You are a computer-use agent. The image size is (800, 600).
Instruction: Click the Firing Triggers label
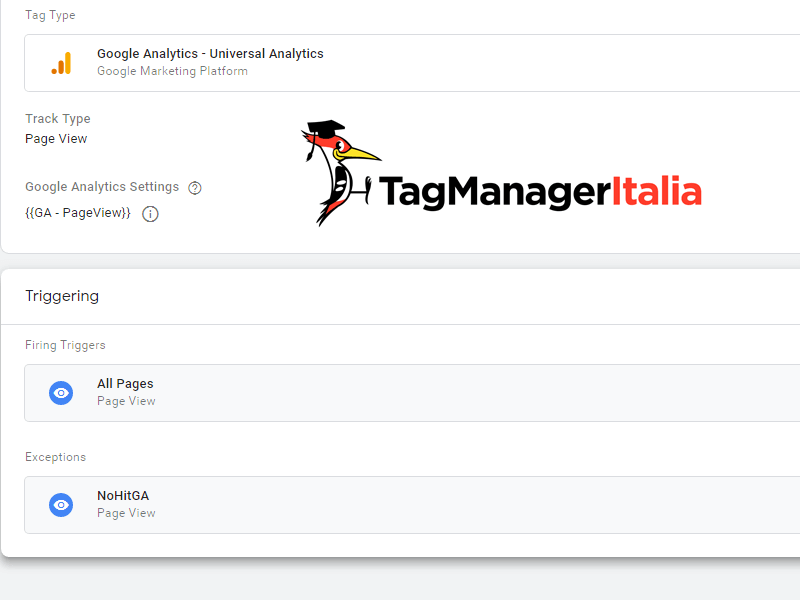pos(65,345)
